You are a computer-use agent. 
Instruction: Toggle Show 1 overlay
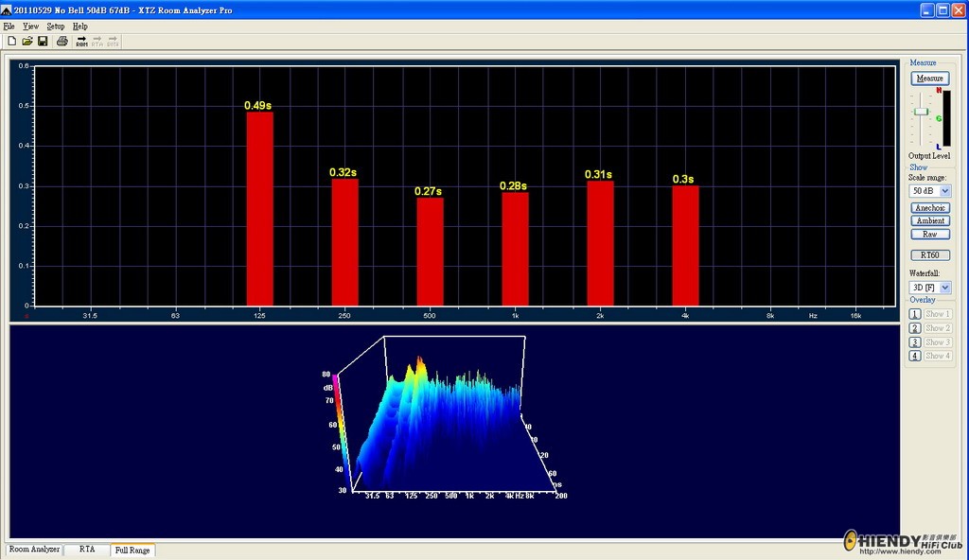[937, 314]
